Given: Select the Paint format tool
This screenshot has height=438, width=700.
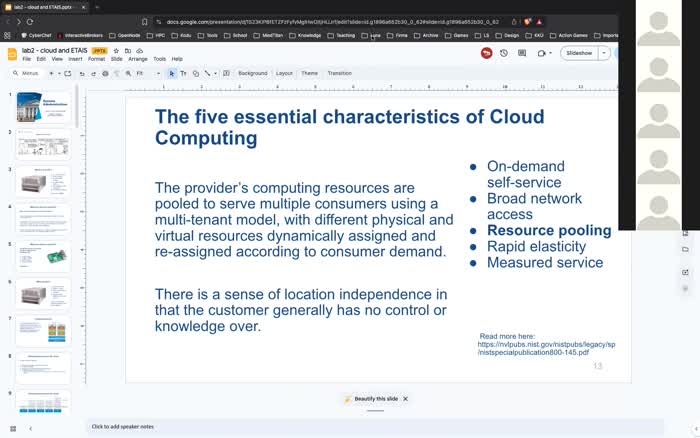Looking at the screenshot, I should 117,74.
